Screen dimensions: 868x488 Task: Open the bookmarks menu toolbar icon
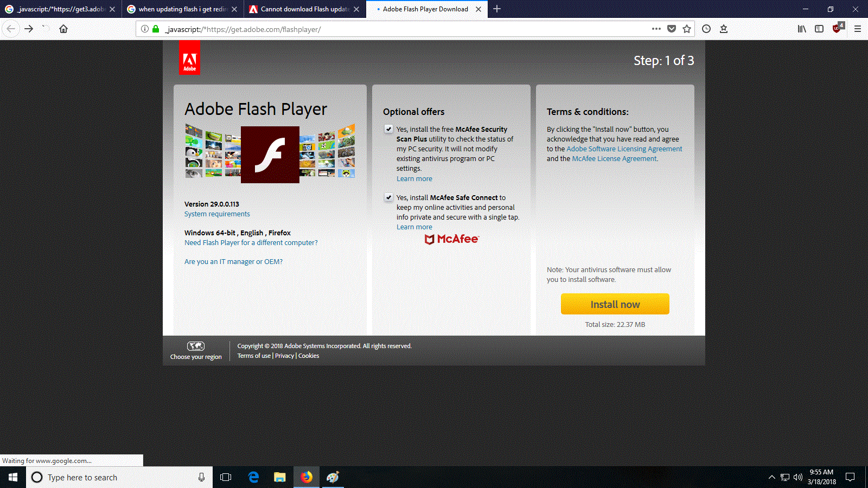pos(724,29)
